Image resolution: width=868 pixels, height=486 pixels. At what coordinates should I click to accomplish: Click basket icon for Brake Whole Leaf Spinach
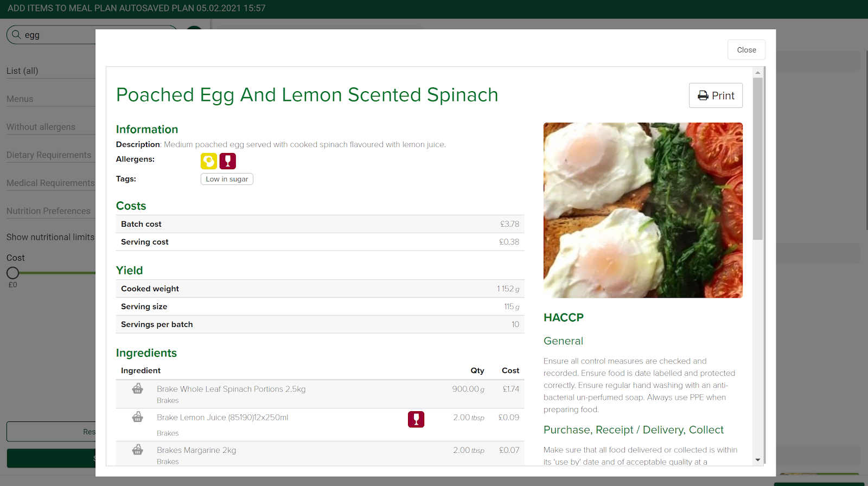[x=138, y=388]
